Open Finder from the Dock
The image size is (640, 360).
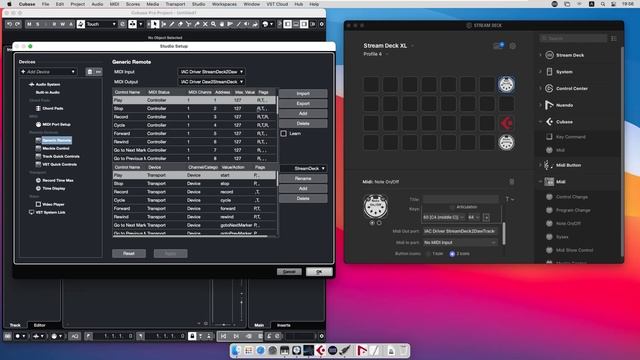click(236, 350)
